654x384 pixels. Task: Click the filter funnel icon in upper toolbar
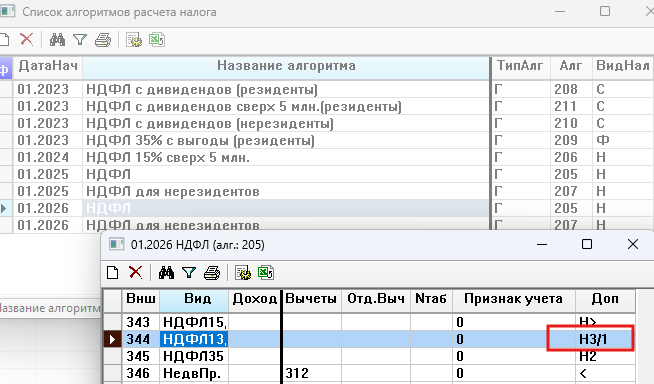[80, 40]
